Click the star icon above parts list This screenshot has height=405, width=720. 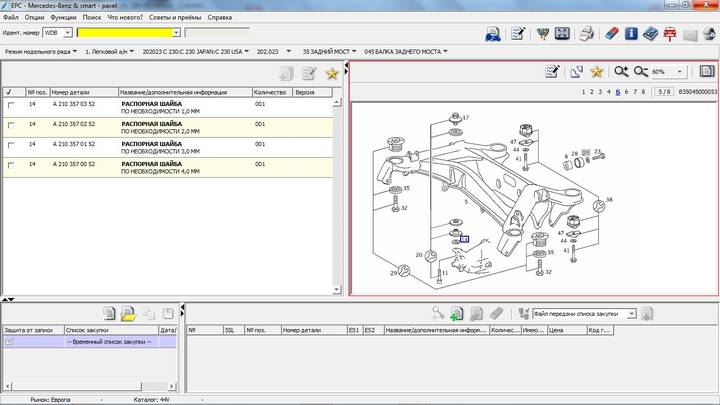332,73
